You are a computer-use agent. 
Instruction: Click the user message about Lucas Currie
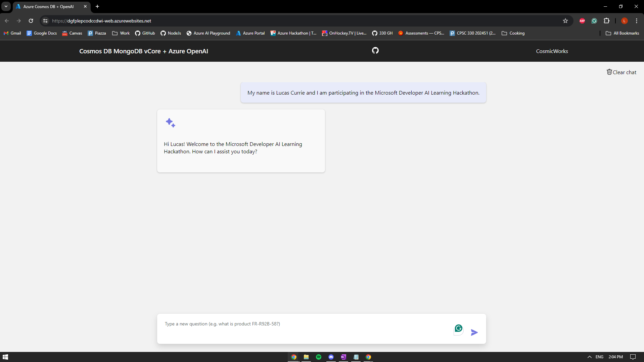pos(363,93)
